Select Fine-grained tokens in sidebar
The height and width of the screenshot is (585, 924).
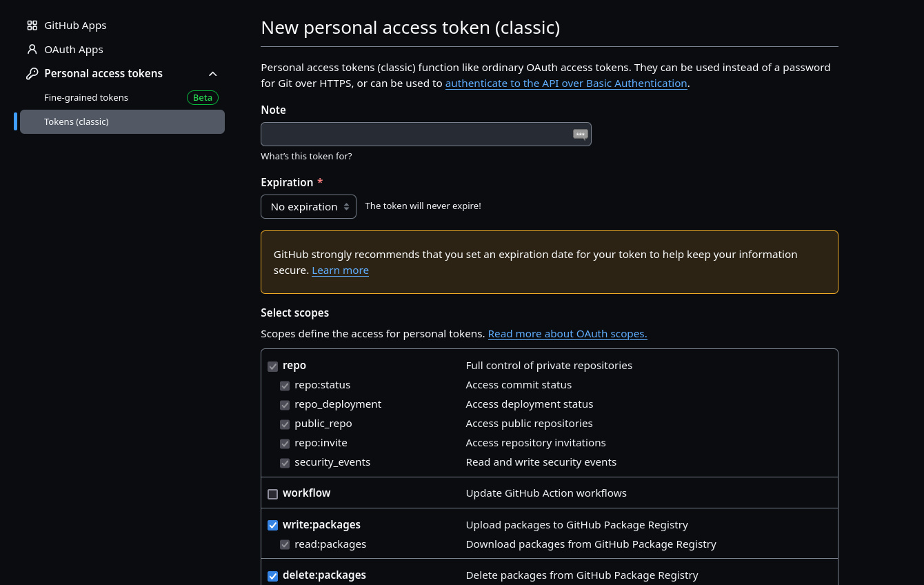point(86,97)
